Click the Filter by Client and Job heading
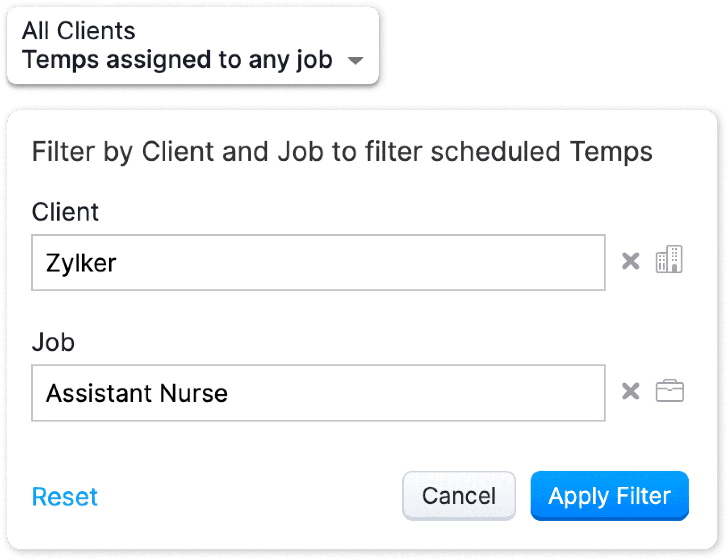This screenshot has width=728, height=560. [x=342, y=151]
